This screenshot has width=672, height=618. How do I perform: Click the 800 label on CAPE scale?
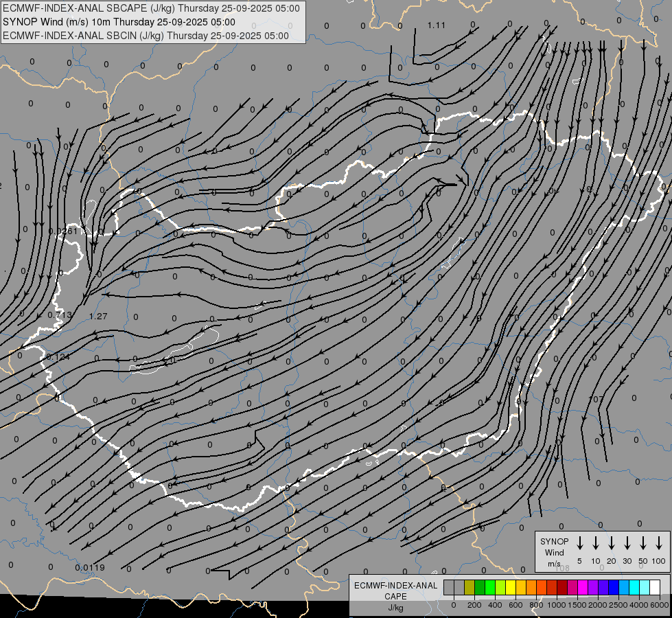536,605
